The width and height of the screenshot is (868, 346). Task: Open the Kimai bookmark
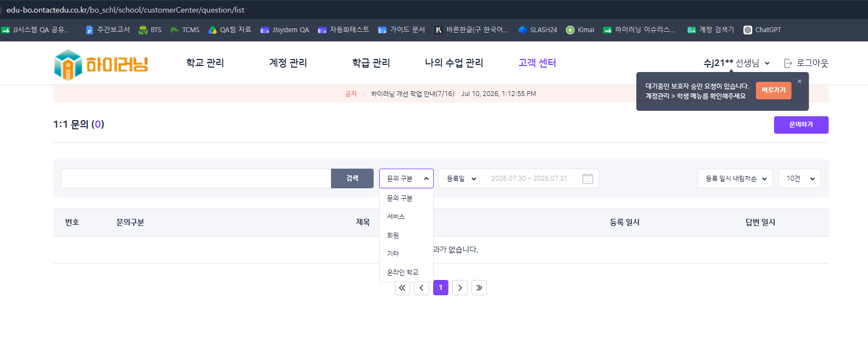pyautogui.click(x=580, y=30)
